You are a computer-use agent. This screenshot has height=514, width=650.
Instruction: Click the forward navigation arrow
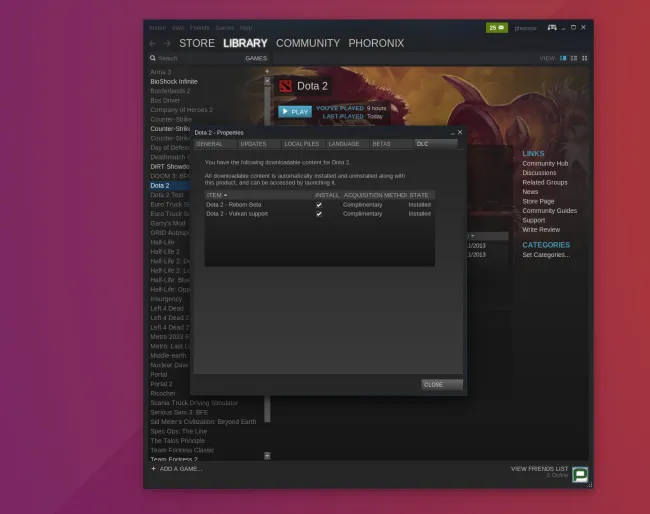[x=167, y=44]
